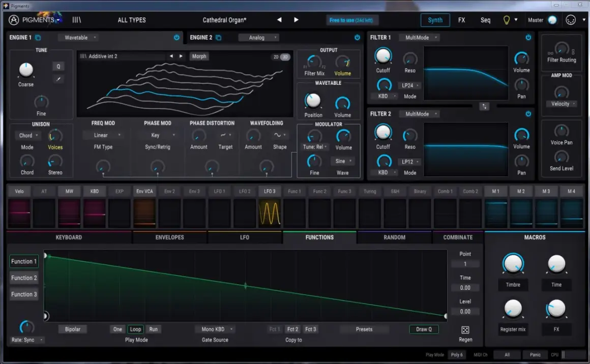Toggle Engine 1 power button

(x=176, y=38)
